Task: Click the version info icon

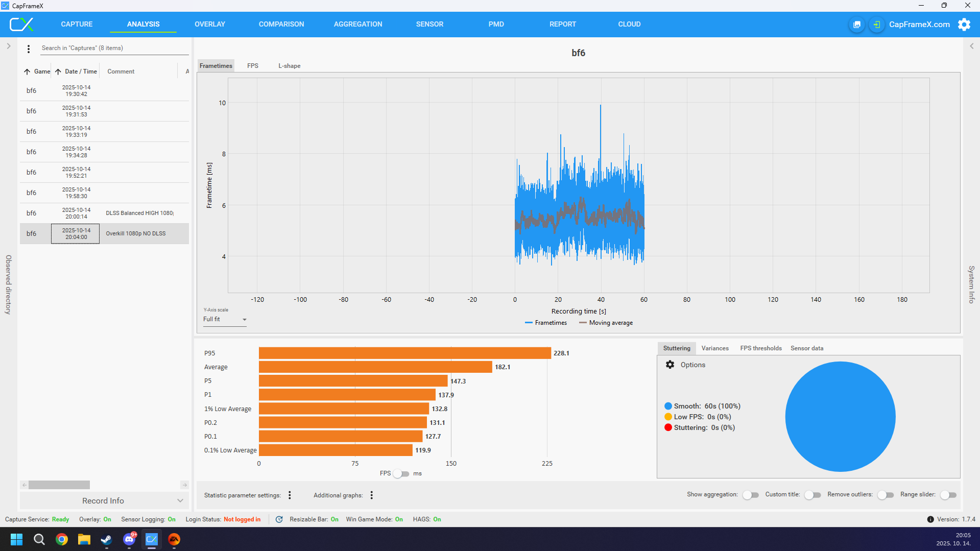Action: tap(930, 519)
